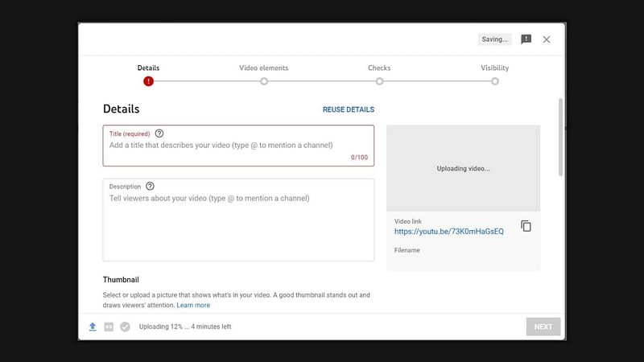Viewport: 644px width, 362px height.
Task: Click the Title help question mark icon
Action: 159,134
